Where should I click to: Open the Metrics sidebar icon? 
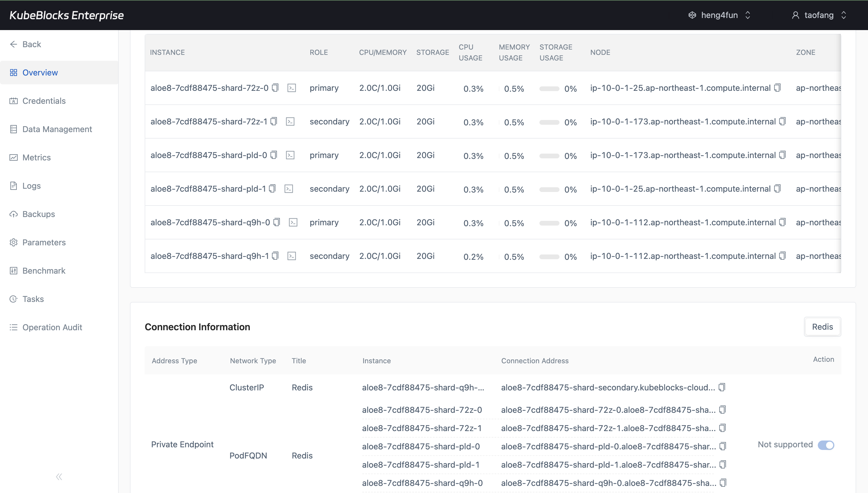(x=14, y=157)
